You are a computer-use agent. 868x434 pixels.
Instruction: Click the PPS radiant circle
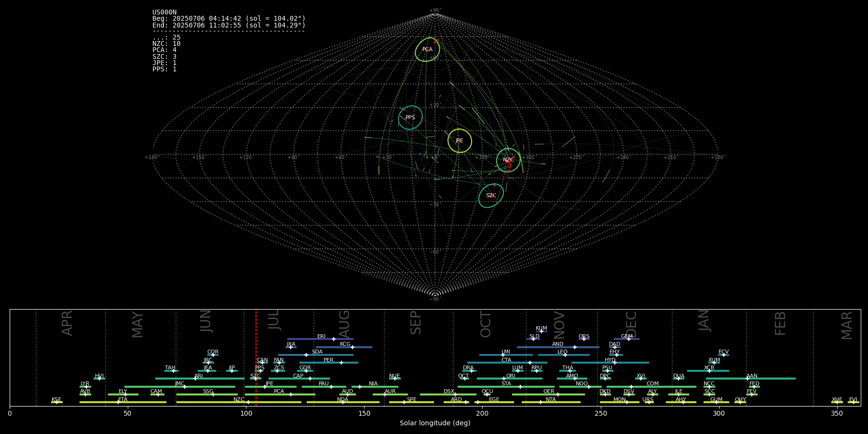[x=410, y=117]
